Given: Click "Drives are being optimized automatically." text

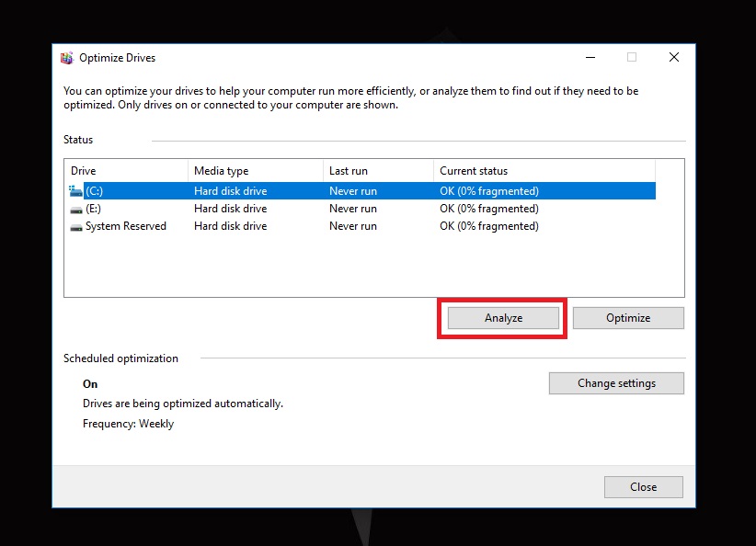Looking at the screenshot, I should coord(183,404).
